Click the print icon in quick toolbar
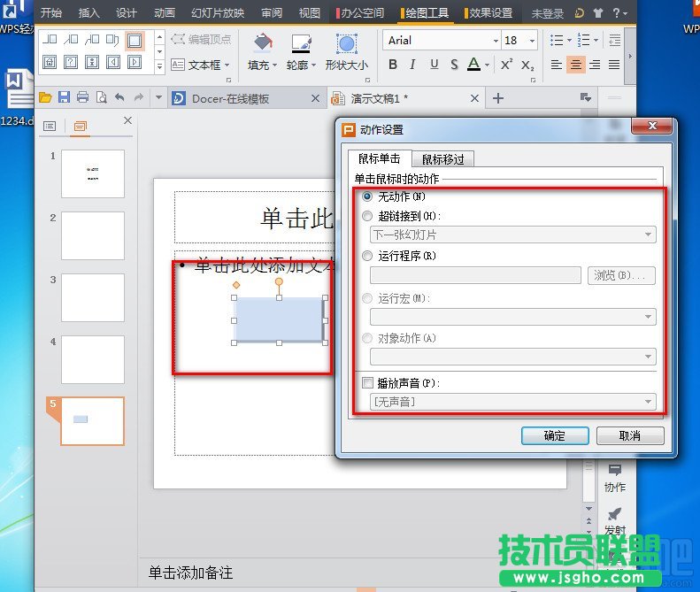The image size is (700, 592). click(x=82, y=98)
